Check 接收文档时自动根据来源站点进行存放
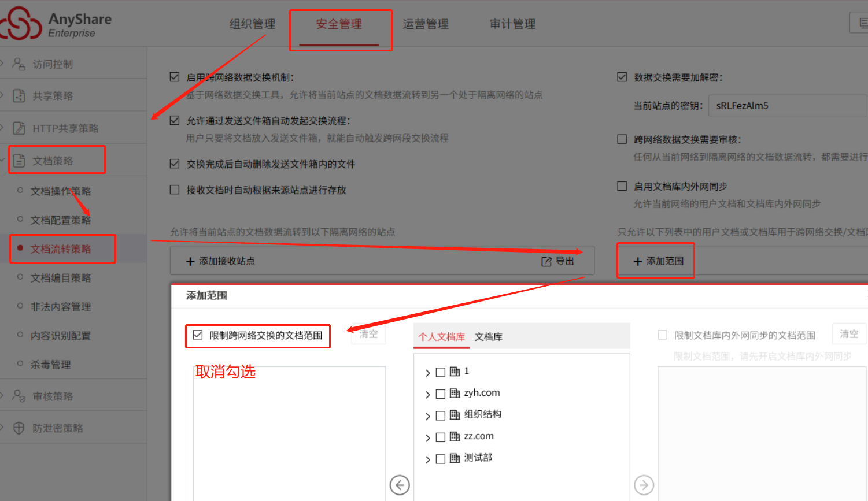The width and height of the screenshot is (868, 501). [175, 190]
